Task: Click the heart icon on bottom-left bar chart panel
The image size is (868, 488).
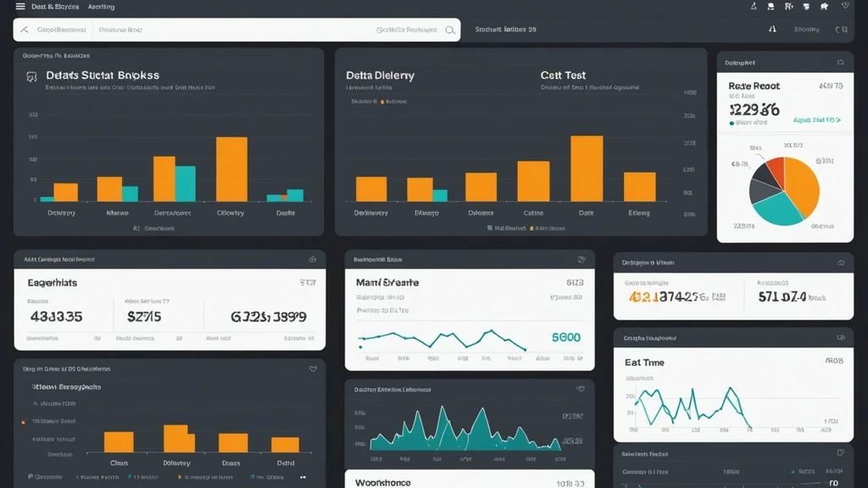Action: 313,369
